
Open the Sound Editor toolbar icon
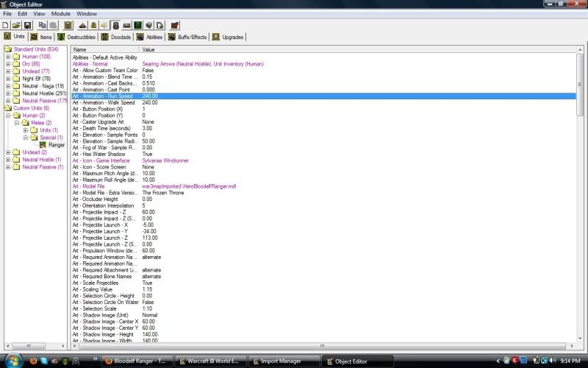pos(104,25)
